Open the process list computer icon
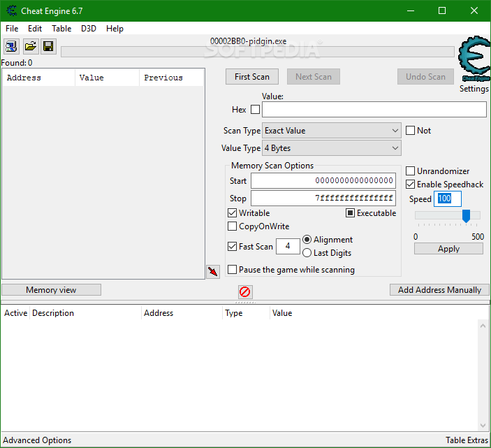The image size is (491, 448). click(x=12, y=47)
